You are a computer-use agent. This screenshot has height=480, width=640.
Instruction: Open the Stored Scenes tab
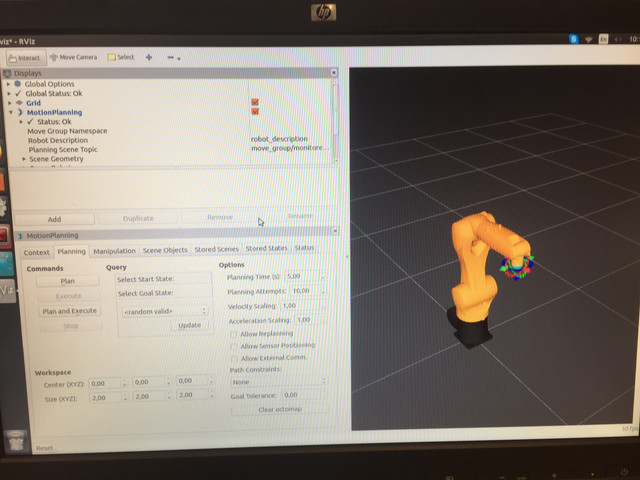(216, 249)
